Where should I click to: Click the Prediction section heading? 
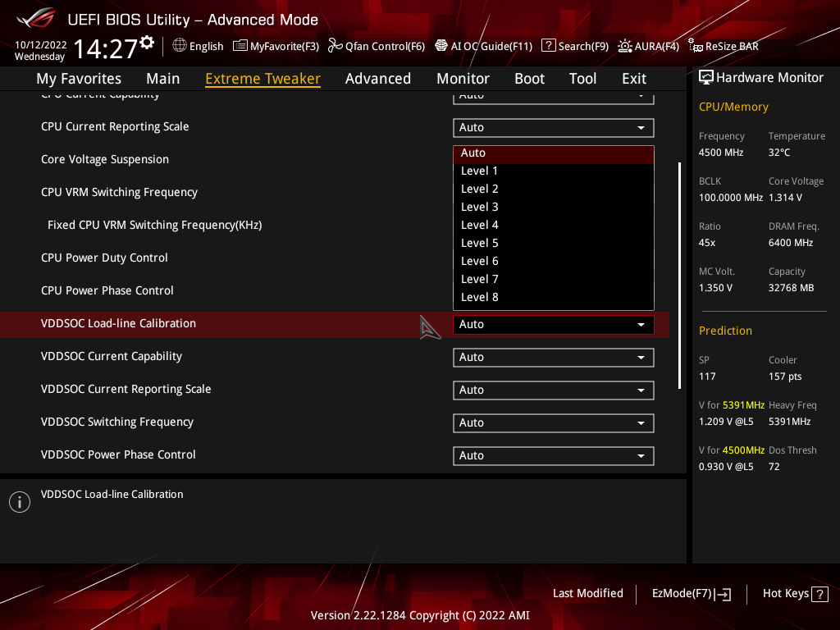click(x=725, y=331)
